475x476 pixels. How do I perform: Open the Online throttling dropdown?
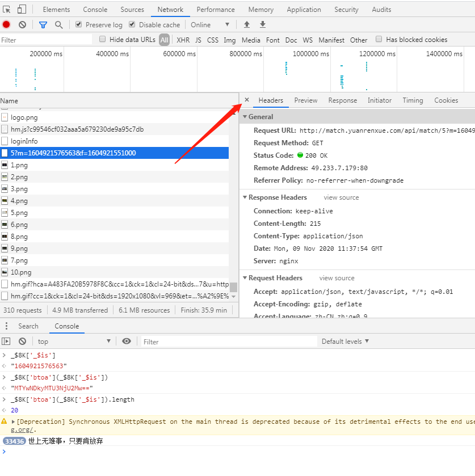click(x=210, y=24)
